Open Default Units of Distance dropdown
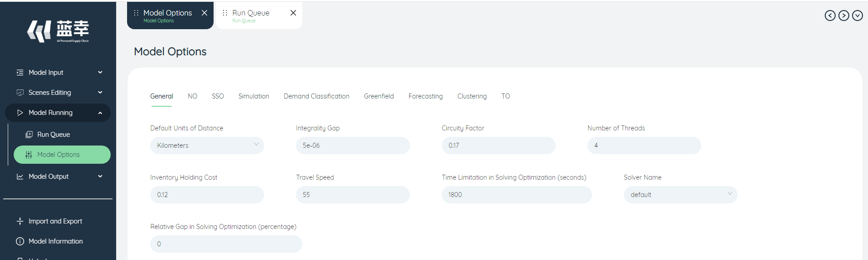868x260 pixels. point(207,146)
